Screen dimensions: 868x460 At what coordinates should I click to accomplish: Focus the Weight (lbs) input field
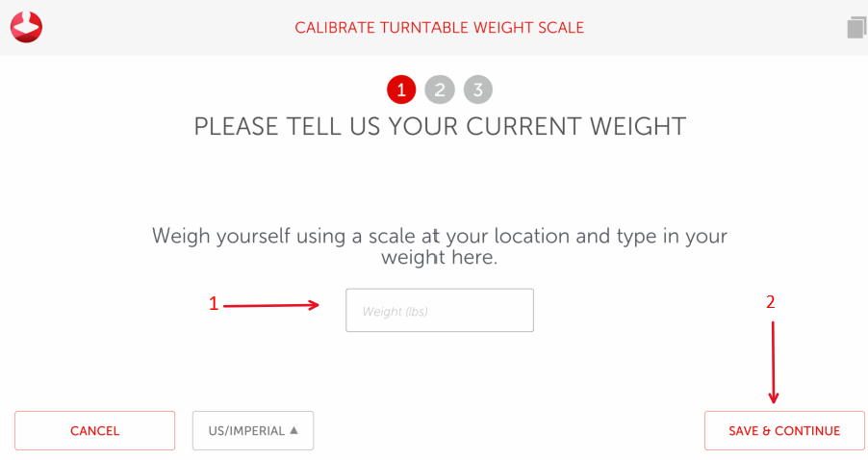440,311
